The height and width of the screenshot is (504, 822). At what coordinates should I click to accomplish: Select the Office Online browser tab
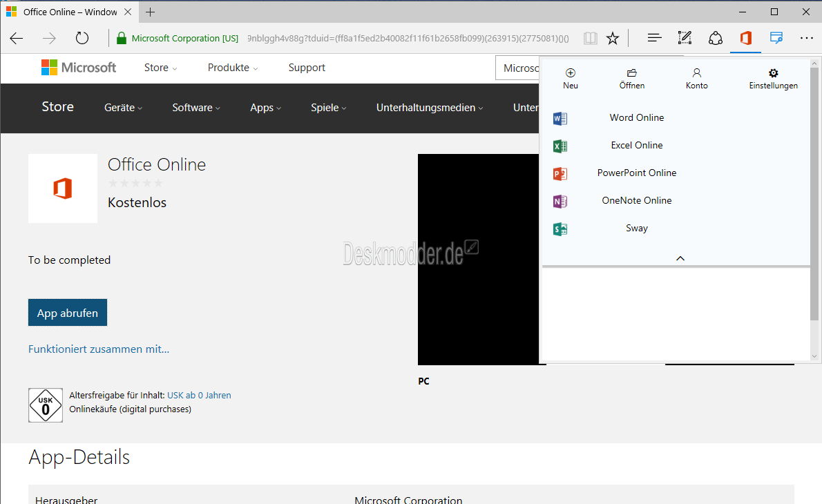pyautogui.click(x=68, y=12)
